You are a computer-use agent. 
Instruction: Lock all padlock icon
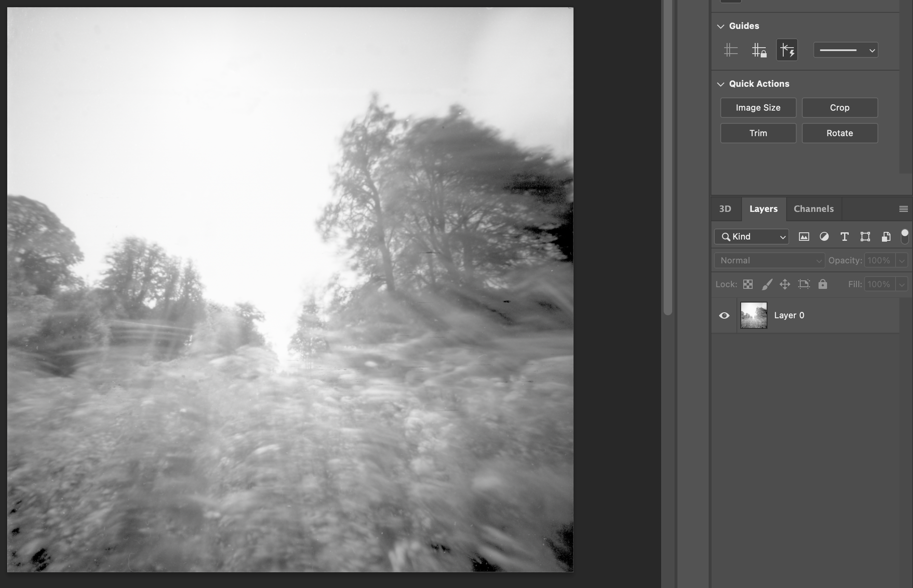tap(822, 284)
